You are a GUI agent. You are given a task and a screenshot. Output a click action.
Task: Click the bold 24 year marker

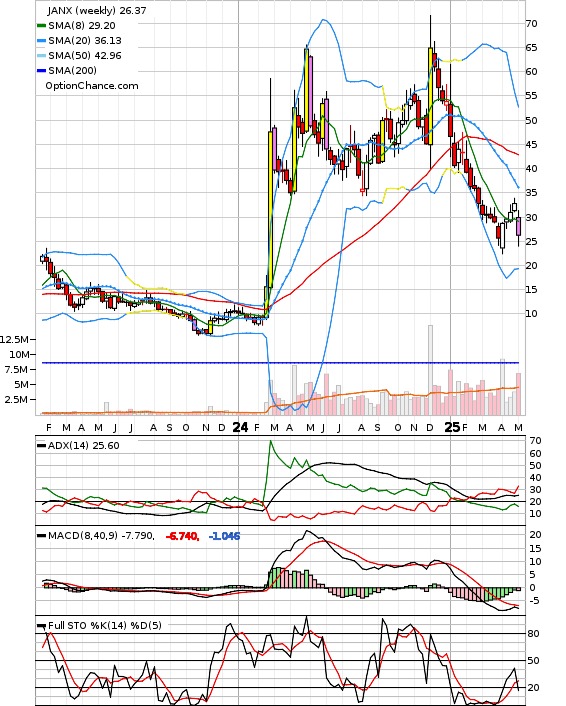(240, 427)
